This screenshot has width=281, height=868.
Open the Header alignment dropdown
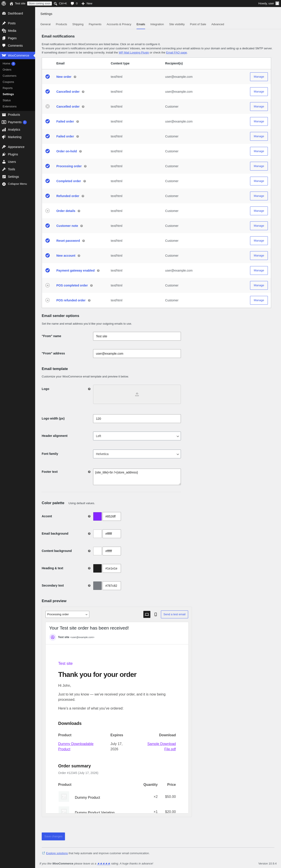137,436
